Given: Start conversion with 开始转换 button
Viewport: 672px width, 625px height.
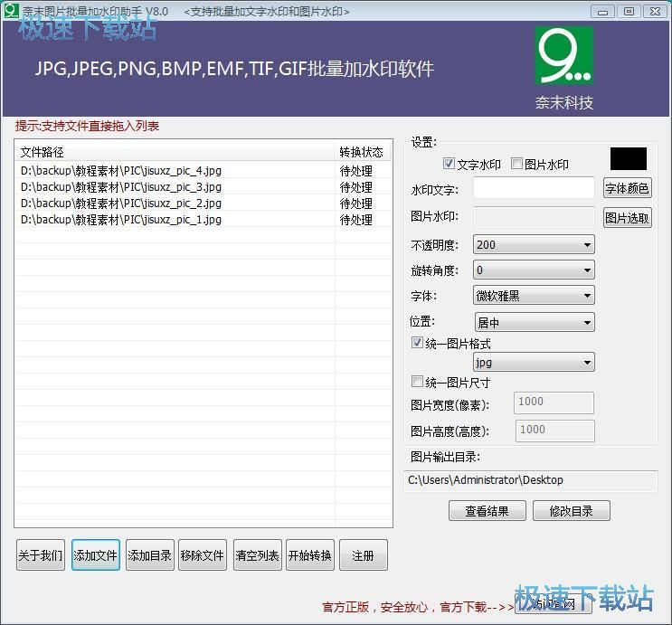Looking at the screenshot, I should [310, 555].
